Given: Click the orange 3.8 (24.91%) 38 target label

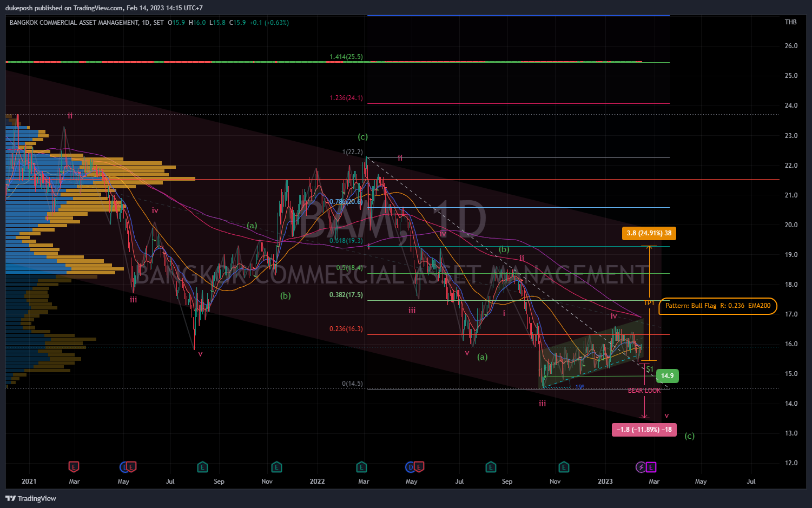Looking at the screenshot, I should (x=649, y=233).
